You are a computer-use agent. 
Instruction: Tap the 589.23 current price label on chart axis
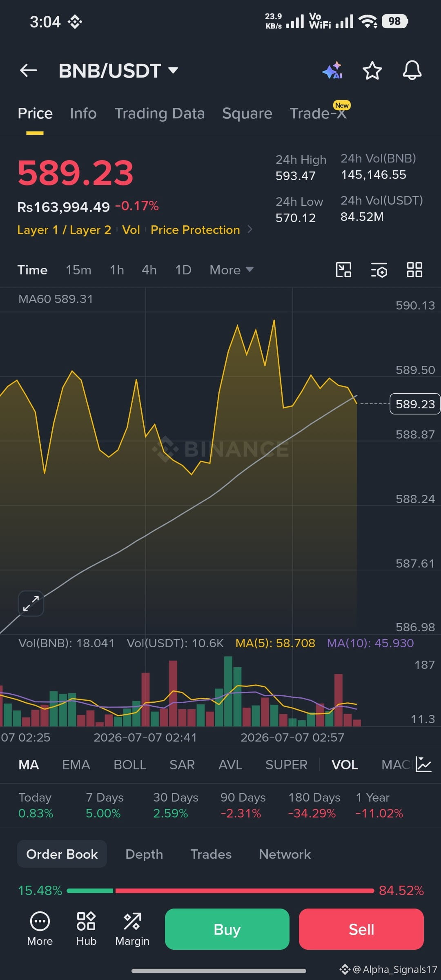tap(415, 404)
